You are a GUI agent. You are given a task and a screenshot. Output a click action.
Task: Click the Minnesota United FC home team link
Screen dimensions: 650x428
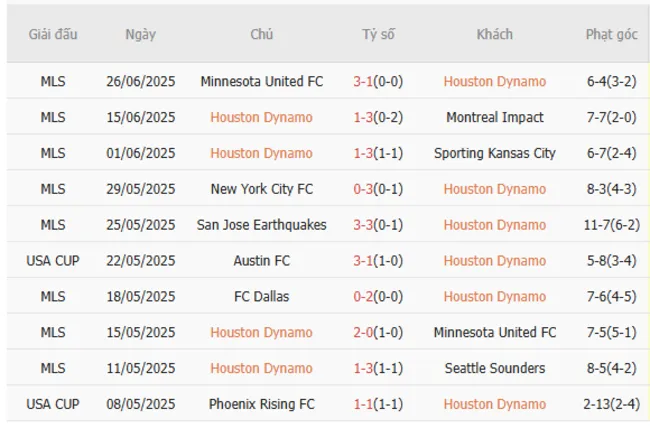tap(262, 81)
